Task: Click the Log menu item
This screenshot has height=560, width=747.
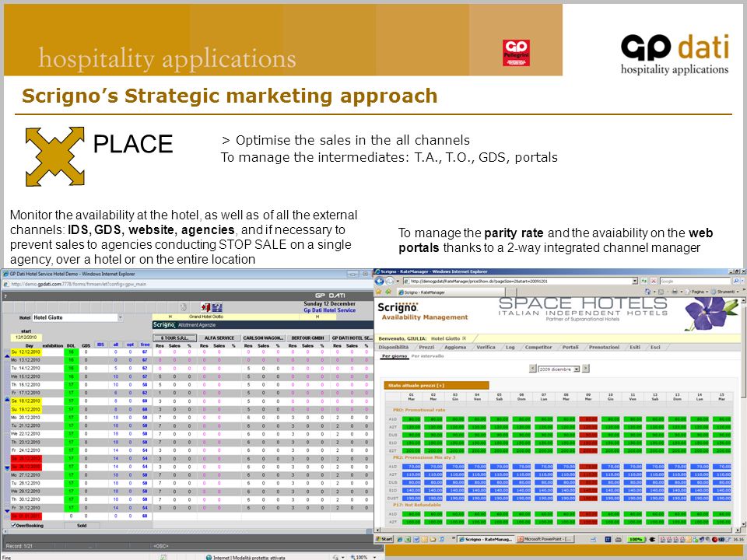Action: [510, 347]
